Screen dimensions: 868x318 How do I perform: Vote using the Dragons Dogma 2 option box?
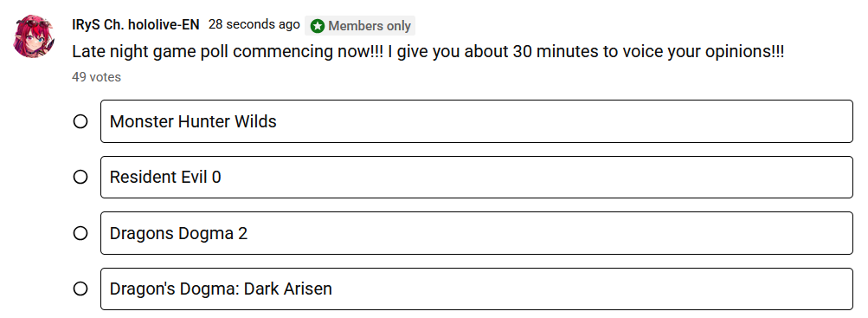pos(477,233)
